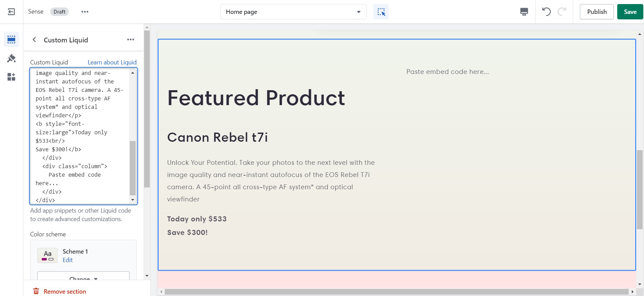Screen dimensions: 644x296
Task: Click the 'Unlock Your Potential' description paragraph
Action: pyautogui.click(x=271, y=181)
